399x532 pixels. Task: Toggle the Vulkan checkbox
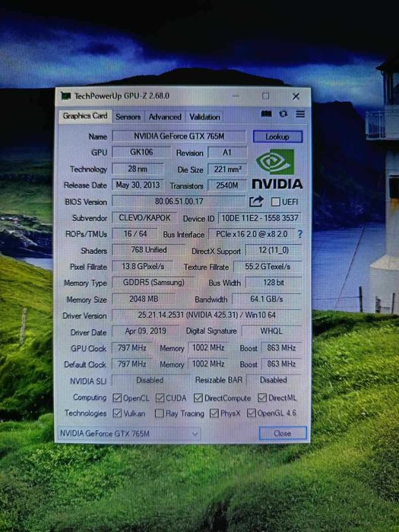click(117, 413)
